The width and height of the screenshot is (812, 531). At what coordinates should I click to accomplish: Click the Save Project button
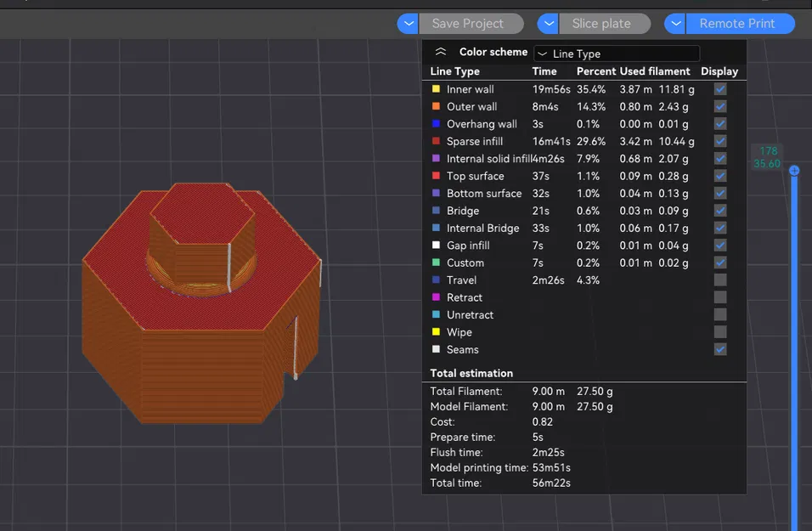click(471, 24)
